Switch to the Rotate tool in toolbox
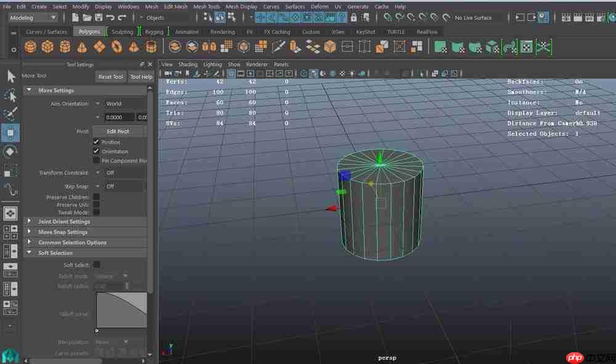Viewport: 616px width, 364px height. tap(10, 152)
